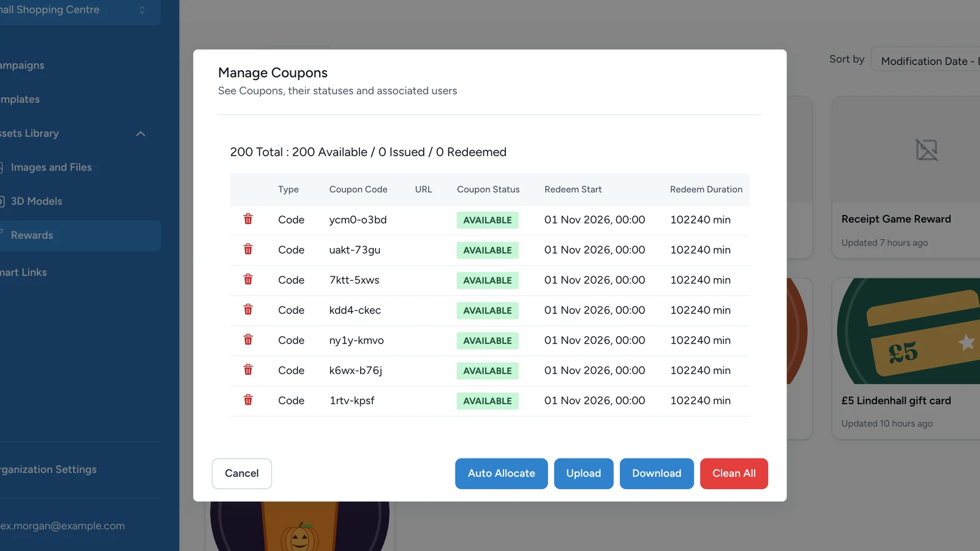Viewport: 980px width, 551px height.
Task: Click the URL column header
Action: point(423,190)
